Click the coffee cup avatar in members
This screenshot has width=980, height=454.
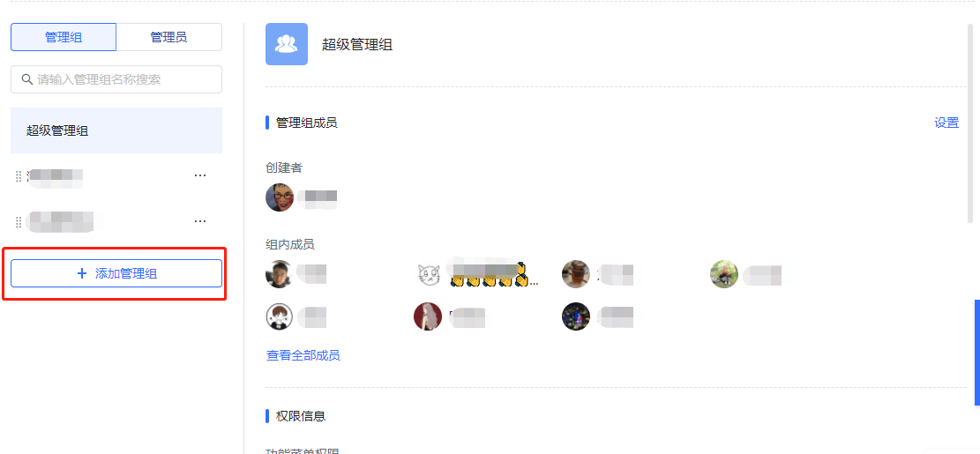coord(576,274)
